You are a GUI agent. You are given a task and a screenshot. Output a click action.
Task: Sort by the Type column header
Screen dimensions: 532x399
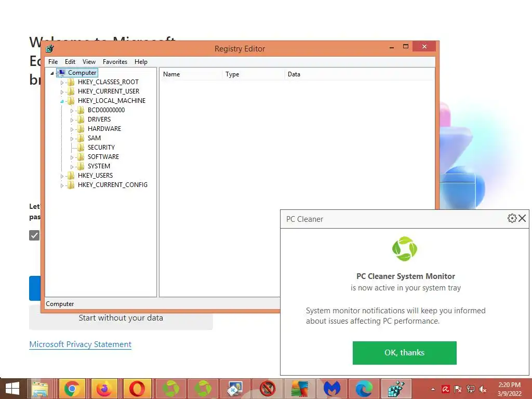[253, 74]
